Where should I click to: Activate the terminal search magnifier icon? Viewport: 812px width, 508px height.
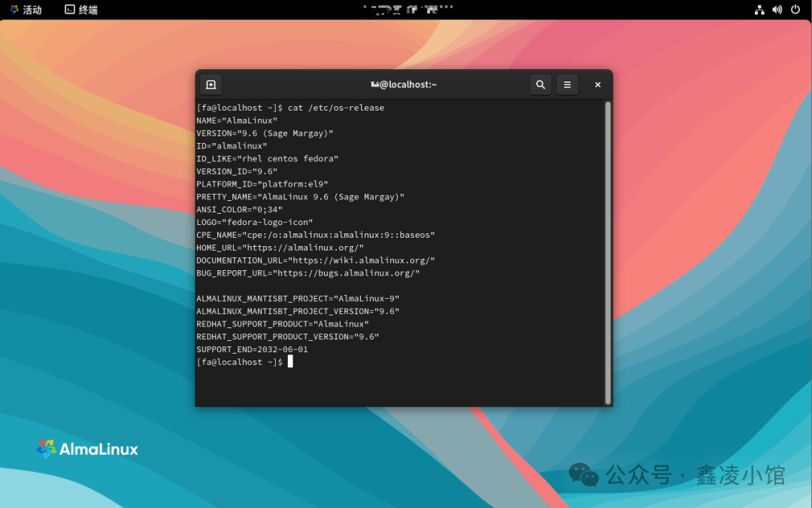click(x=541, y=84)
